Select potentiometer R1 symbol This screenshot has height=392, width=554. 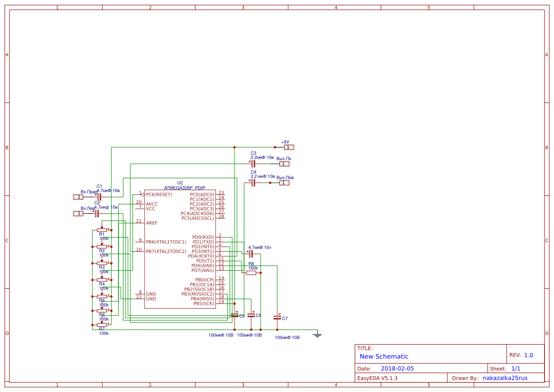(102, 229)
